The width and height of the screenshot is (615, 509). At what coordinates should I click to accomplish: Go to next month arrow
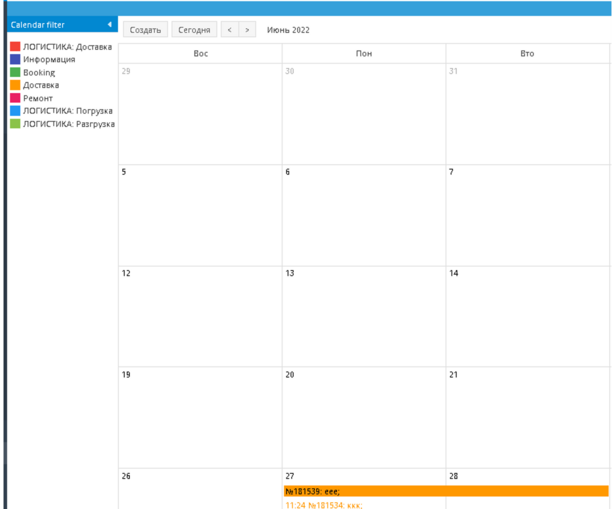pos(247,30)
